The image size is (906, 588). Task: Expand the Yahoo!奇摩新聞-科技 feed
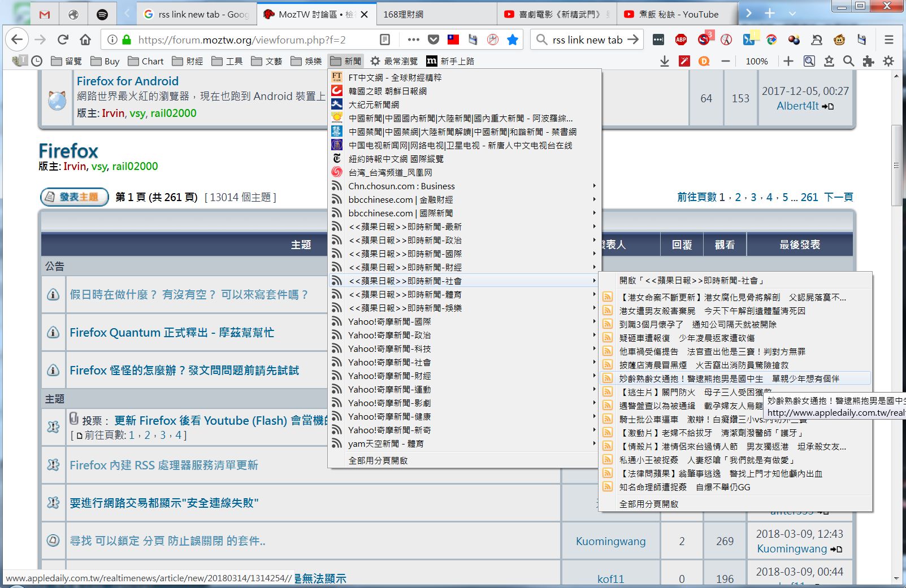point(465,349)
